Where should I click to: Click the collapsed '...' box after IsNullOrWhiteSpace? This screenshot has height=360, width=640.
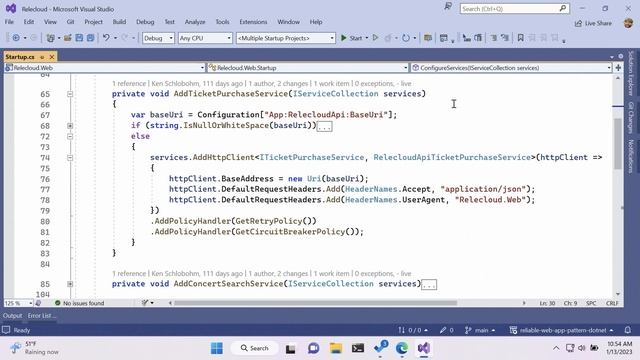tap(324, 126)
